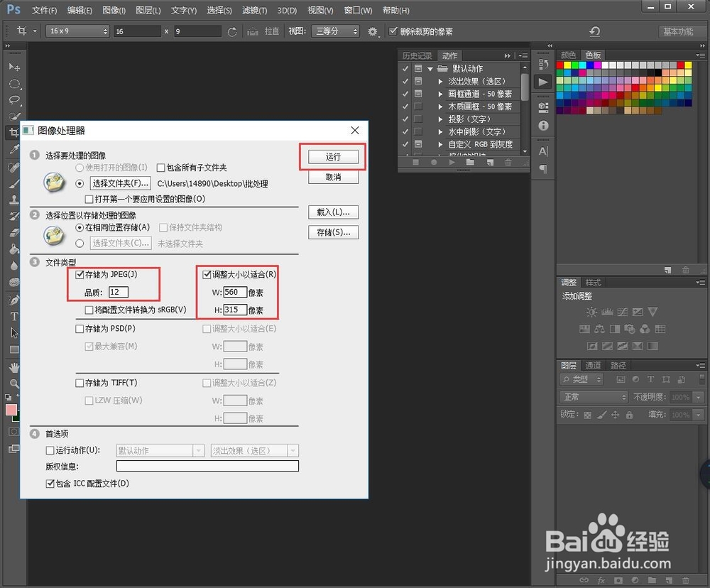Select the Elliptical Marquee tool

[14, 85]
